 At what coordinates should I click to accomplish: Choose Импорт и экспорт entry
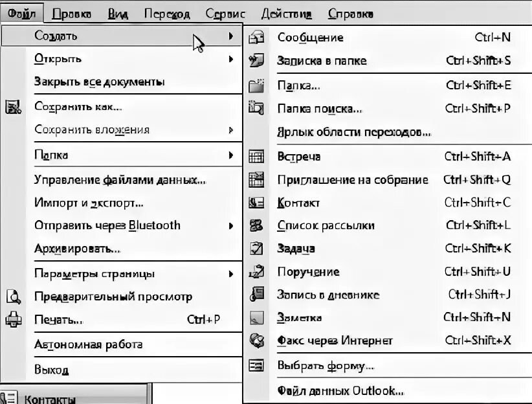[x=89, y=202]
